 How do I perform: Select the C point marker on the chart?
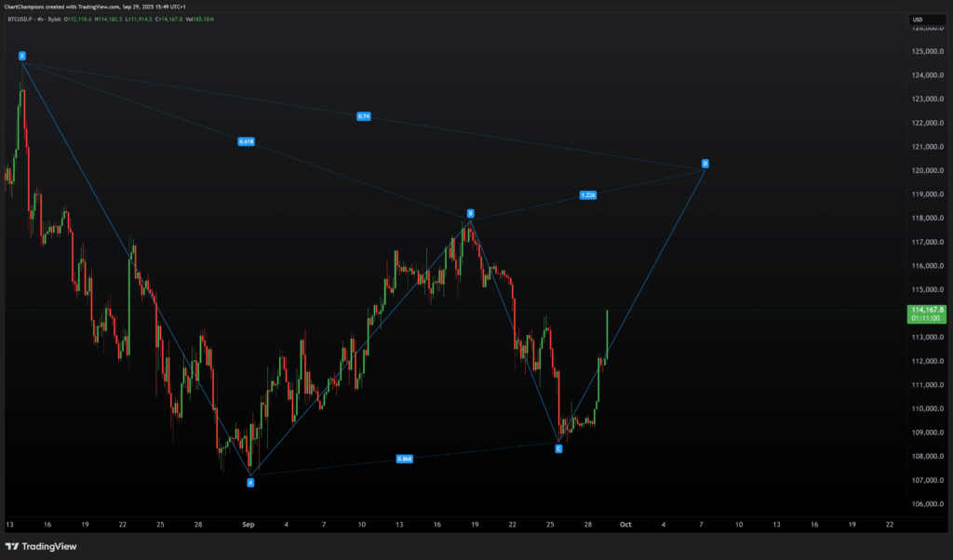[x=558, y=449]
